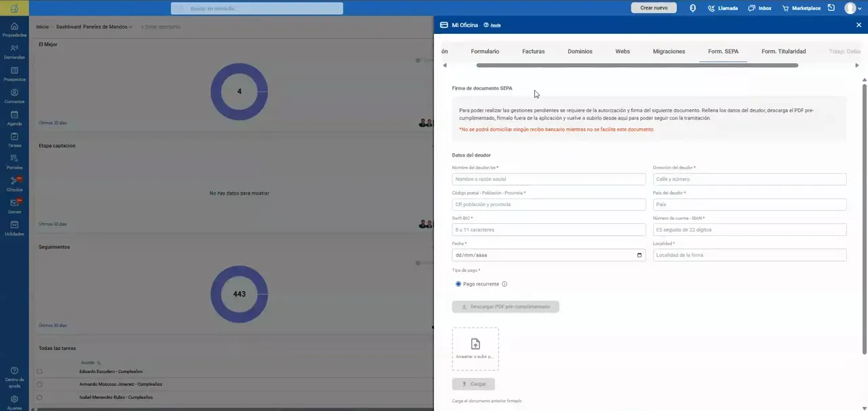
Task: Click the País del deudor field
Action: click(x=749, y=204)
